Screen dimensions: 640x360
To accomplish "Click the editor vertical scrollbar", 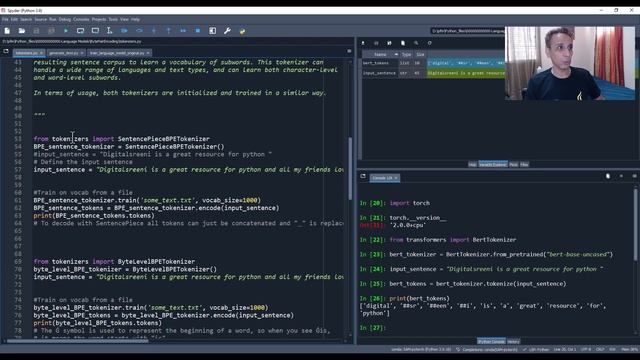I will point(350,168).
